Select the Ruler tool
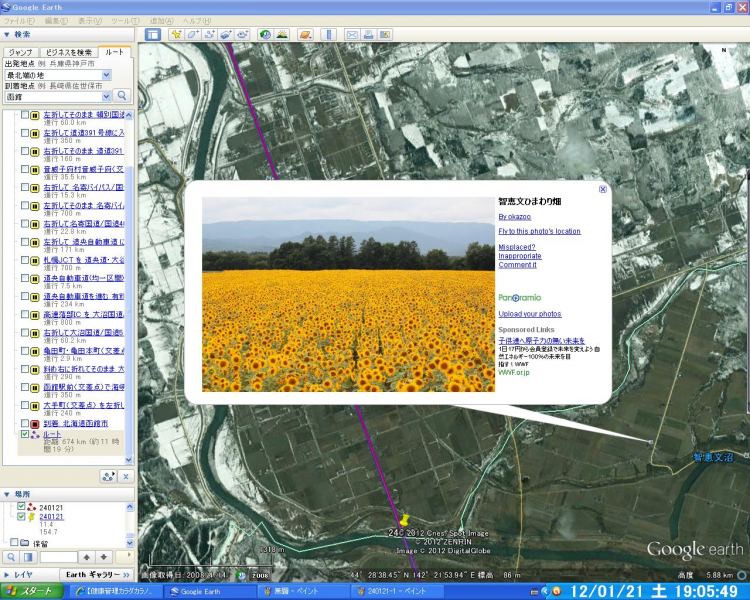The height and width of the screenshot is (600, 750). tap(329, 34)
